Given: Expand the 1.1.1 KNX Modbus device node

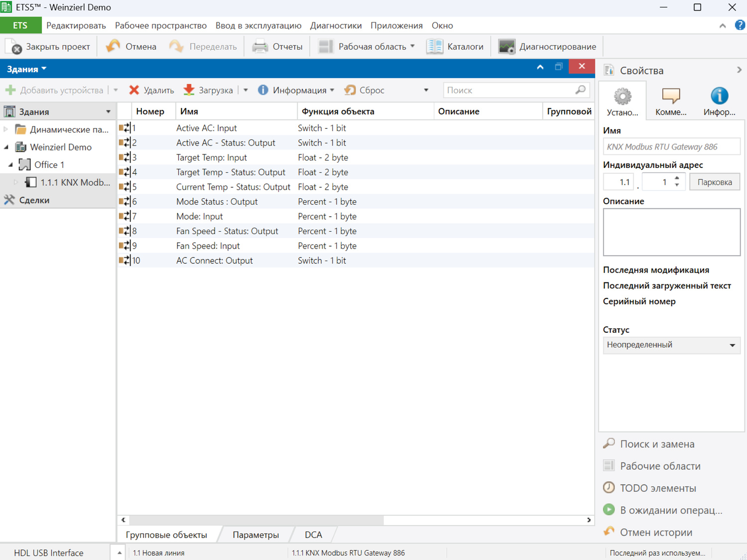Looking at the screenshot, I should coord(16,182).
